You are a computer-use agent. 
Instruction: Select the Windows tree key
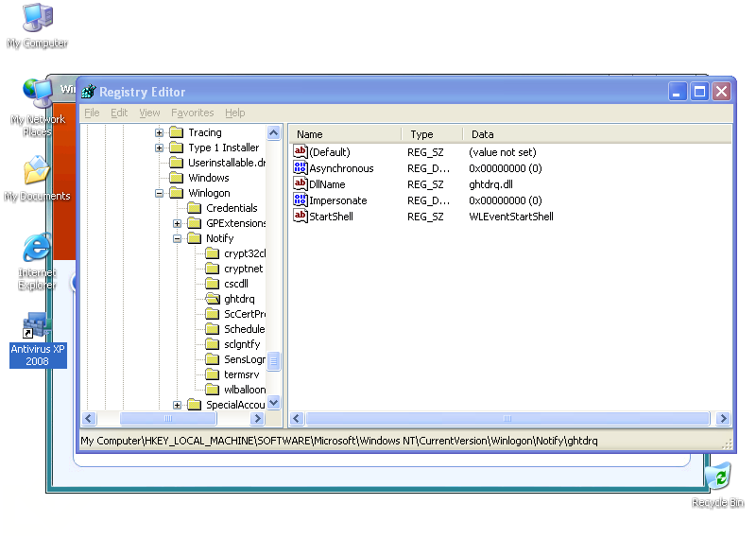pos(208,178)
